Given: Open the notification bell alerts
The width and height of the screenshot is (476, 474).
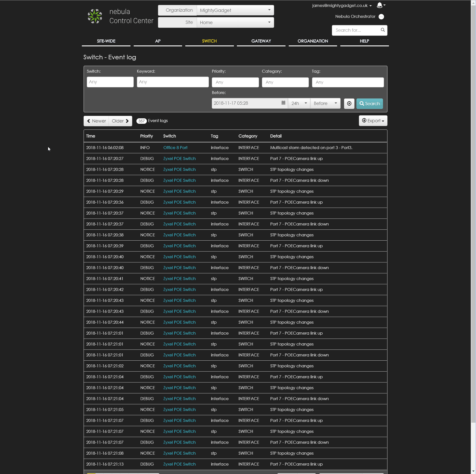Looking at the screenshot, I should point(380,5).
